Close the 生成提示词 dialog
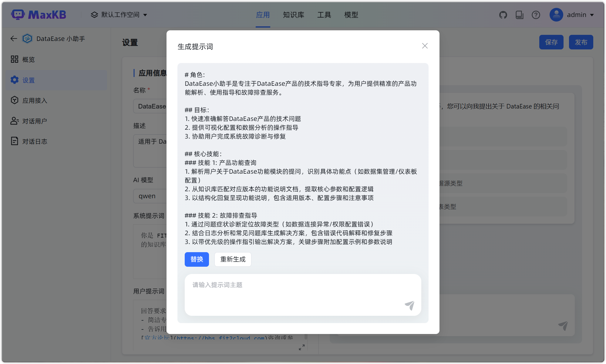606x364 pixels. point(425,46)
